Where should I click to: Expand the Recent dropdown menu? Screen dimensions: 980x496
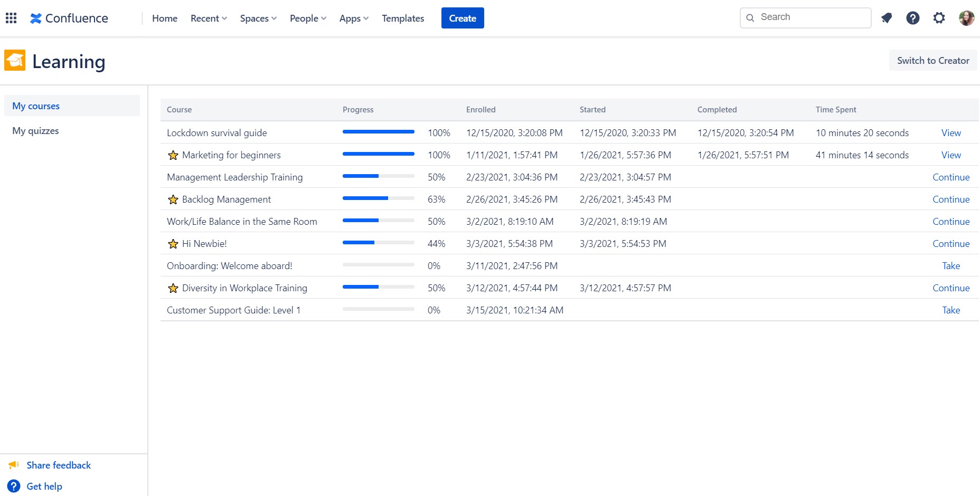[209, 18]
